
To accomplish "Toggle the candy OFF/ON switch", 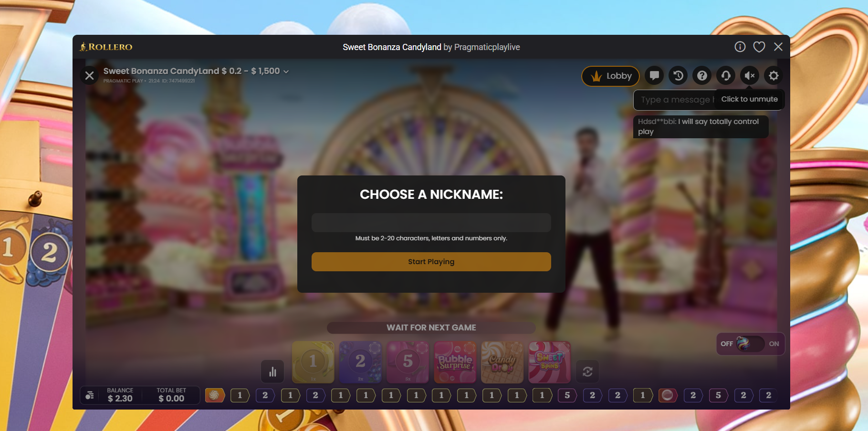I will coord(750,344).
